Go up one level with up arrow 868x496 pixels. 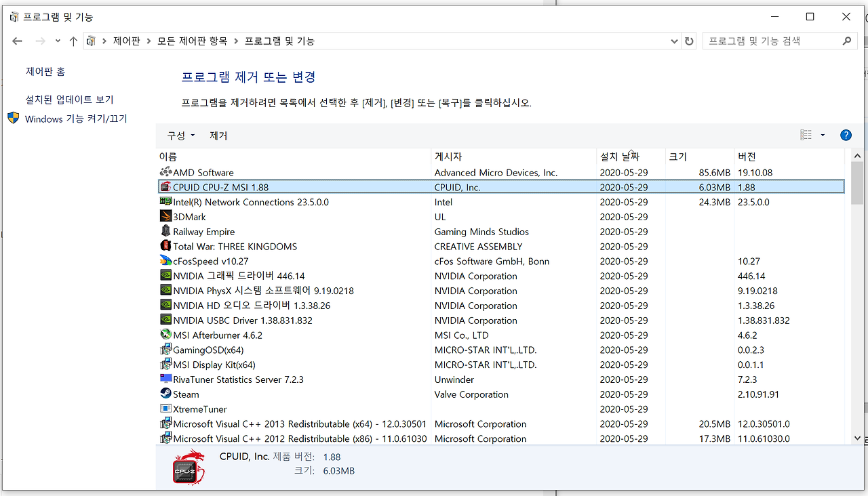click(73, 41)
